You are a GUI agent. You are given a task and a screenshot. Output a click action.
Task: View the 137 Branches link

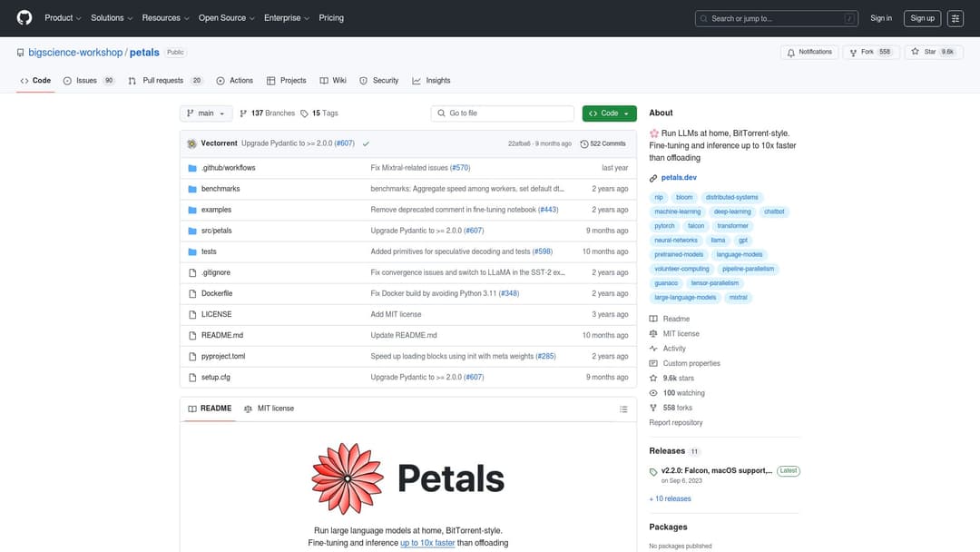(267, 113)
